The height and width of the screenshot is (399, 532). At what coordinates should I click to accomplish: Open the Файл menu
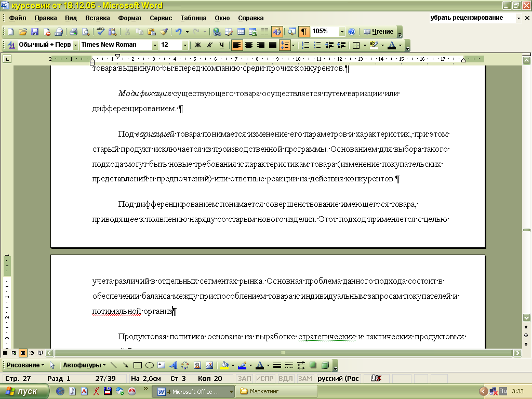[18, 18]
